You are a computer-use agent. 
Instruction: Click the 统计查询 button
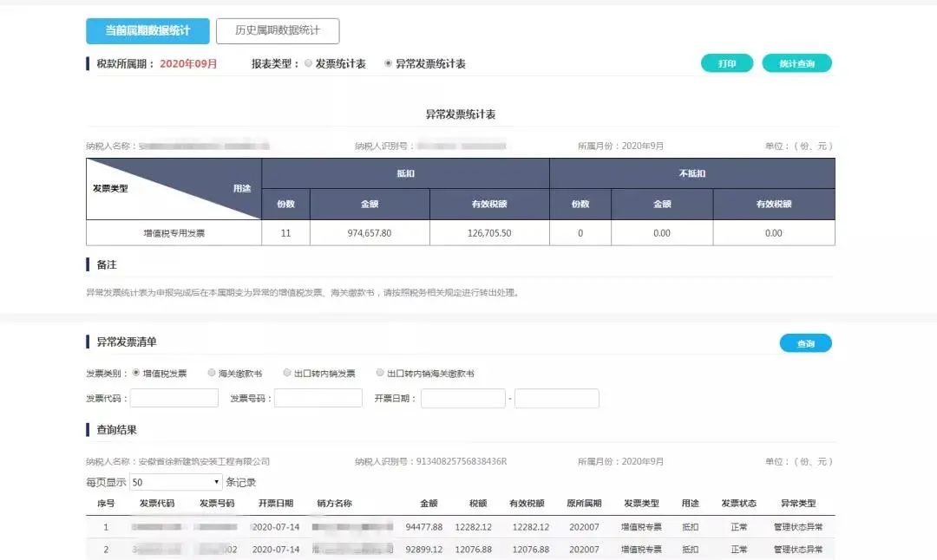coord(796,62)
